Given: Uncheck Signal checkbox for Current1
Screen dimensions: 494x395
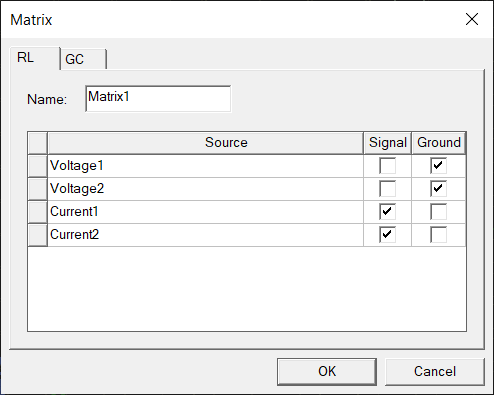Looking at the screenshot, I should (387, 212).
